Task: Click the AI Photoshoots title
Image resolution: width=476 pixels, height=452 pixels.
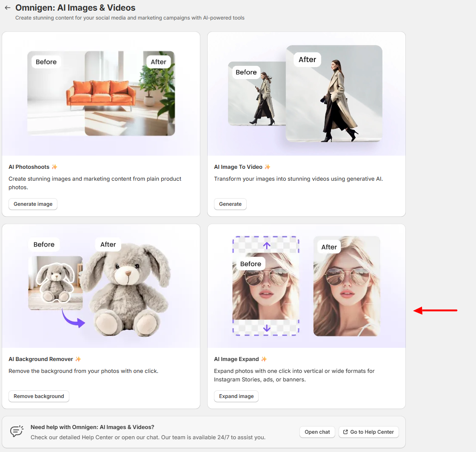Action: click(29, 167)
